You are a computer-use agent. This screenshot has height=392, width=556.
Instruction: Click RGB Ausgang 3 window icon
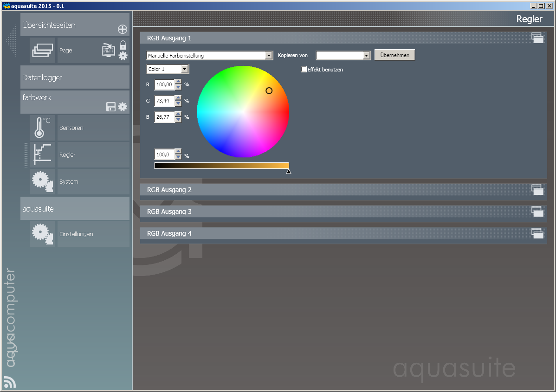[537, 212]
